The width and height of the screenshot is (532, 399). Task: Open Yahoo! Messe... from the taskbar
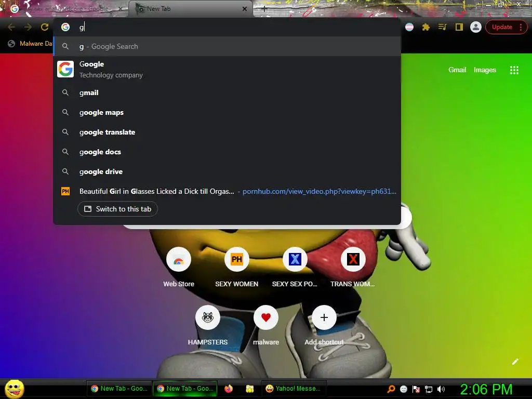click(294, 389)
